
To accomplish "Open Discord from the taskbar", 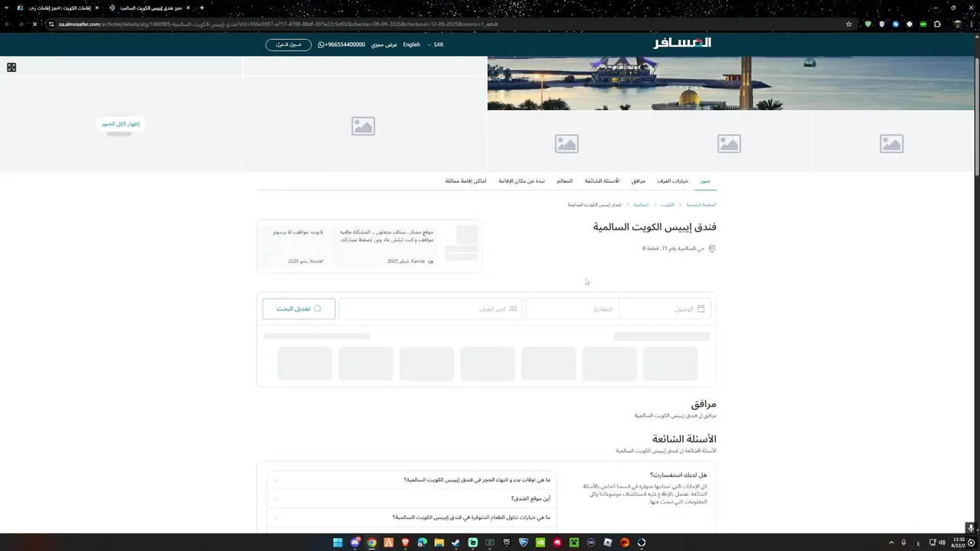I will coord(355,543).
